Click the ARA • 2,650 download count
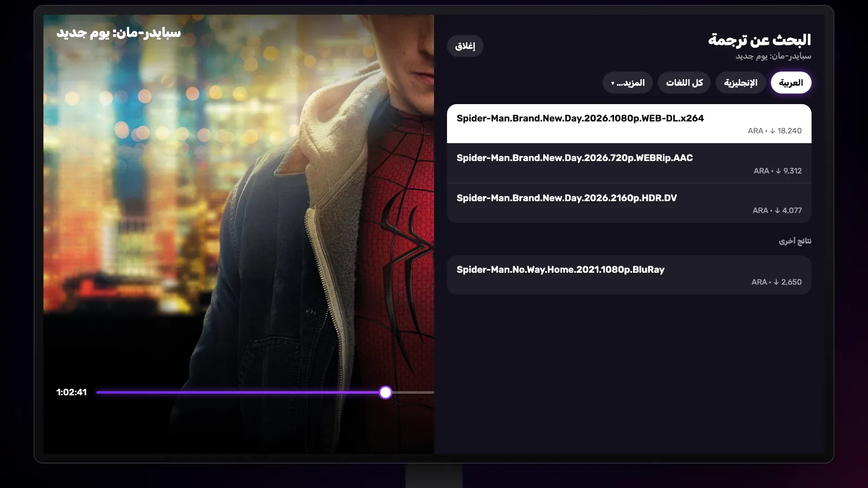 776,282
